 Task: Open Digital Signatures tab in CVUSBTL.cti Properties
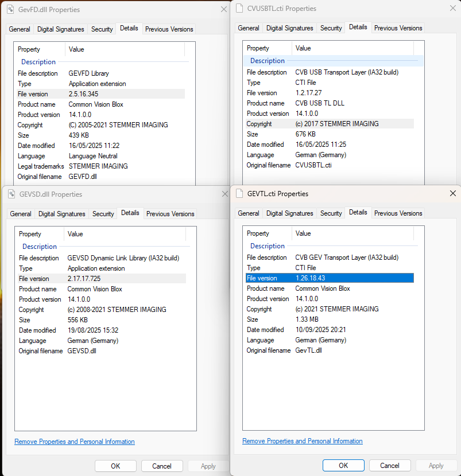(x=289, y=28)
